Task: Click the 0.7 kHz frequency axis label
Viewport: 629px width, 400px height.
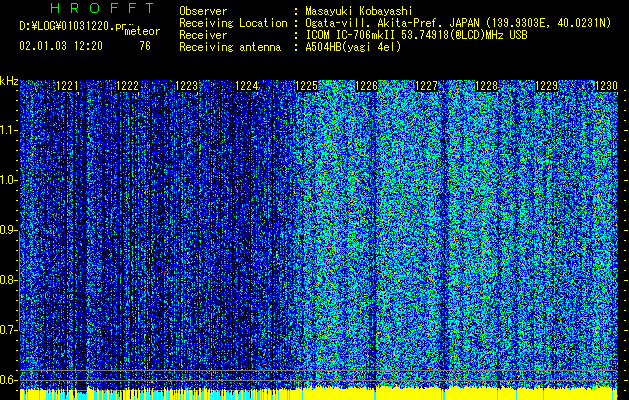Action: tap(7, 330)
